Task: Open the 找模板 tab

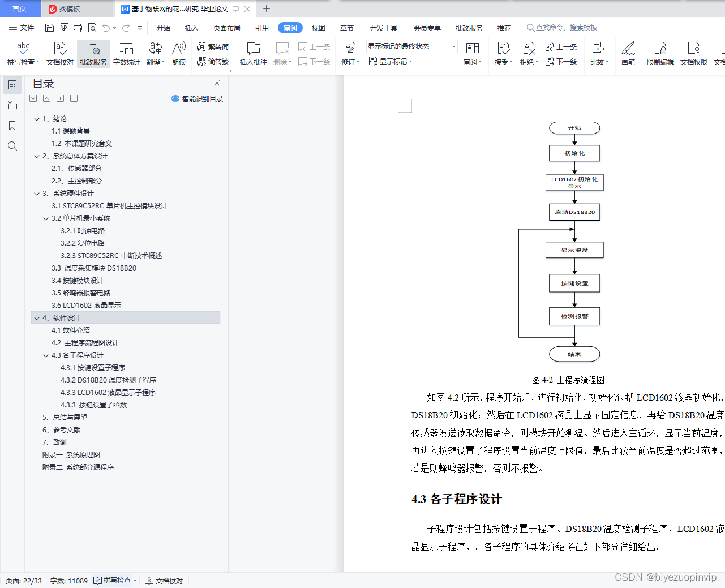Action: point(77,8)
